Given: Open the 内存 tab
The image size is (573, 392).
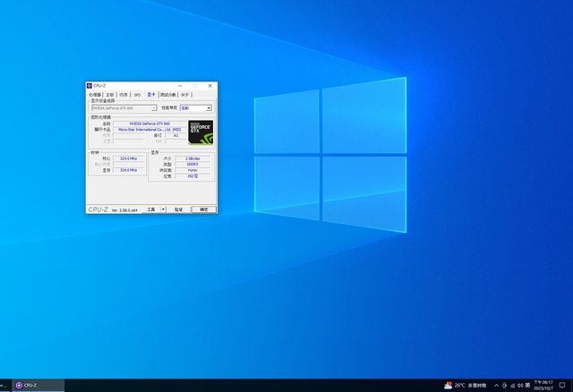Looking at the screenshot, I should point(124,94).
